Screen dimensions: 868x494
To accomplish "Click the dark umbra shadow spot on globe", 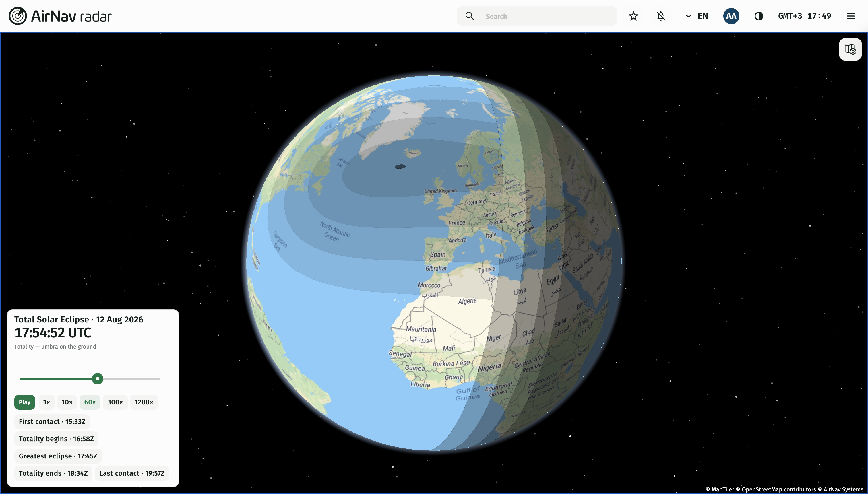I will (400, 167).
